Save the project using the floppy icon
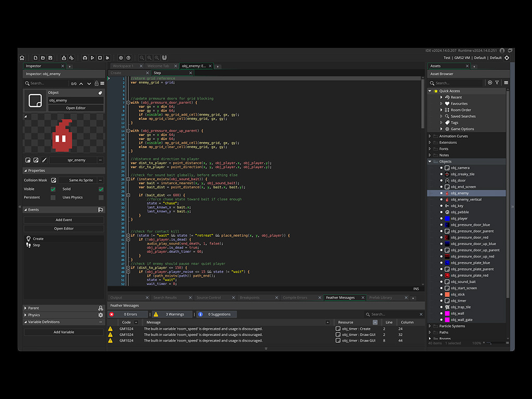The width and height of the screenshot is (532, 399). click(x=50, y=58)
